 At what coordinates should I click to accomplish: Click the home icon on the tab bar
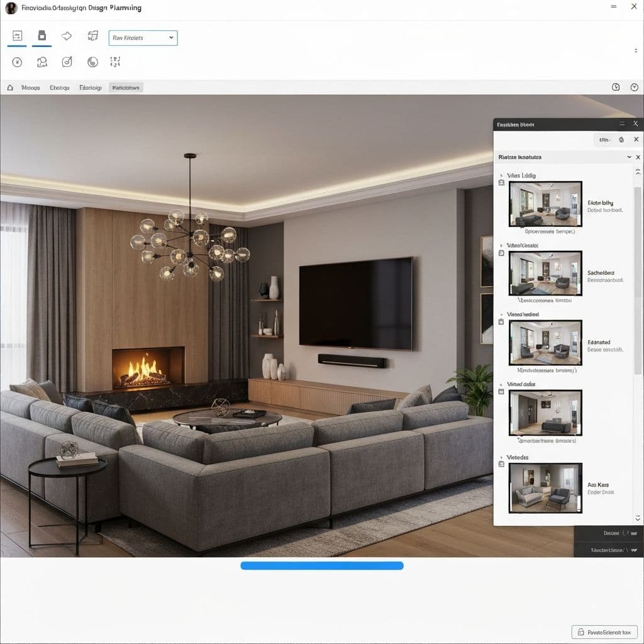coord(10,88)
